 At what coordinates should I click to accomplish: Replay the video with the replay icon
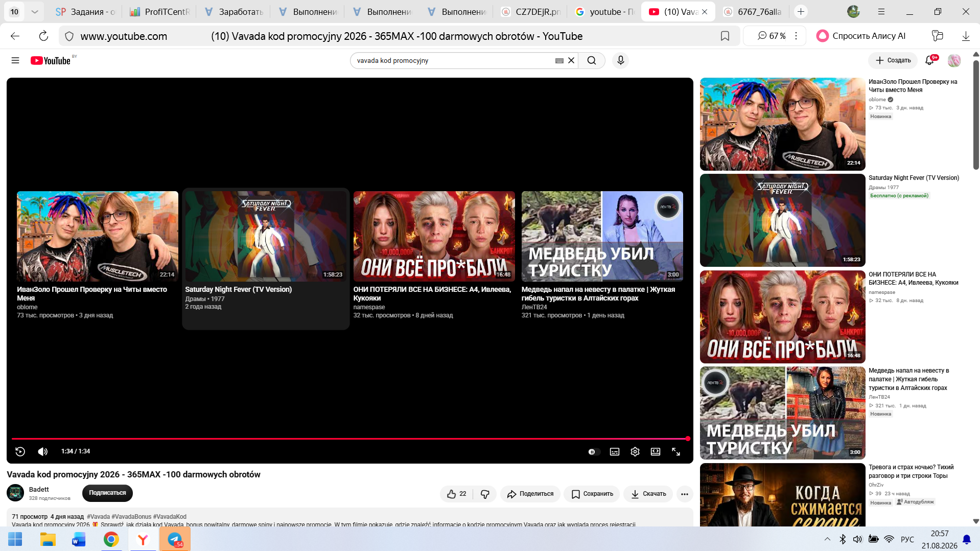(20, 451)
